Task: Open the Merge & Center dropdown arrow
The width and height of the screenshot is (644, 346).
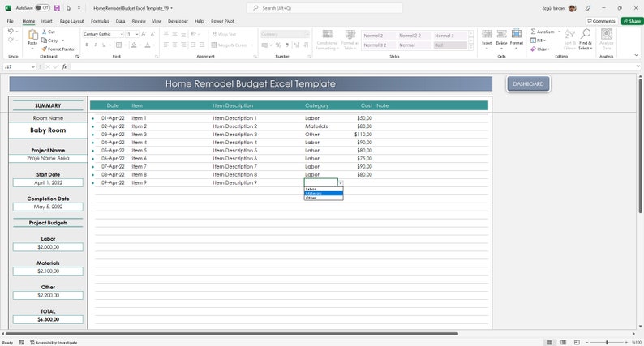Action: tap(251, 45)
